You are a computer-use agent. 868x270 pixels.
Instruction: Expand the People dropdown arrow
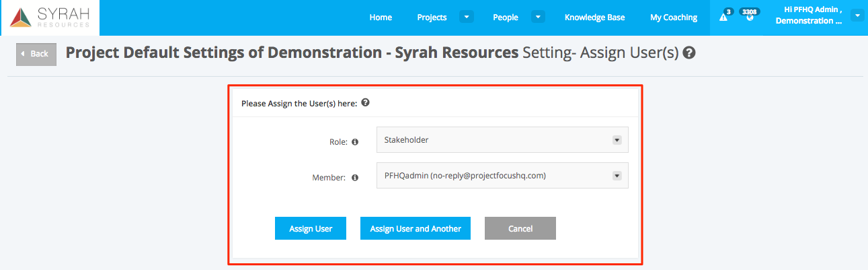tap(538, 17)
